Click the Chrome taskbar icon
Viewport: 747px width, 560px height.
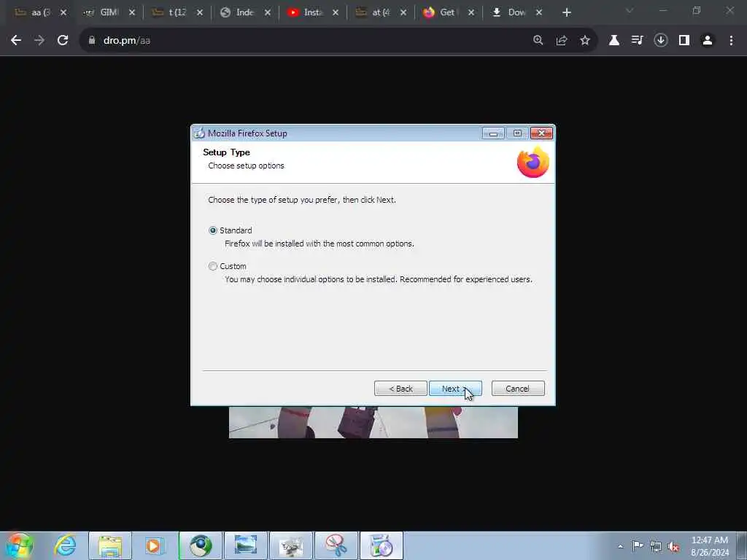click(201, 545)
